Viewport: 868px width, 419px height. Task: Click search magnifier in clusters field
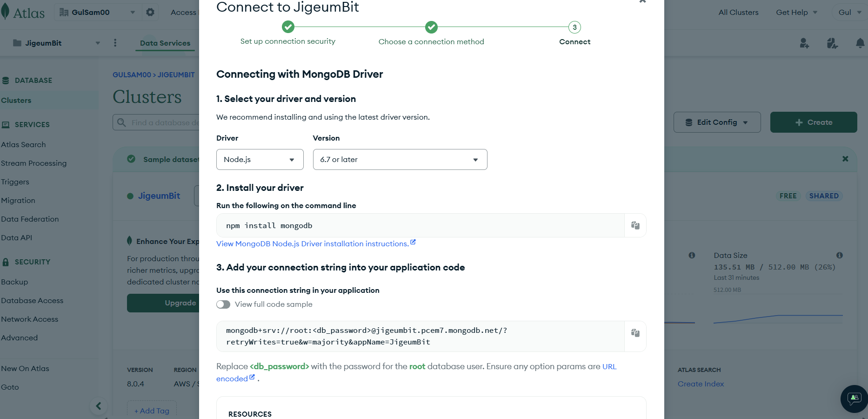pos(122,122)
